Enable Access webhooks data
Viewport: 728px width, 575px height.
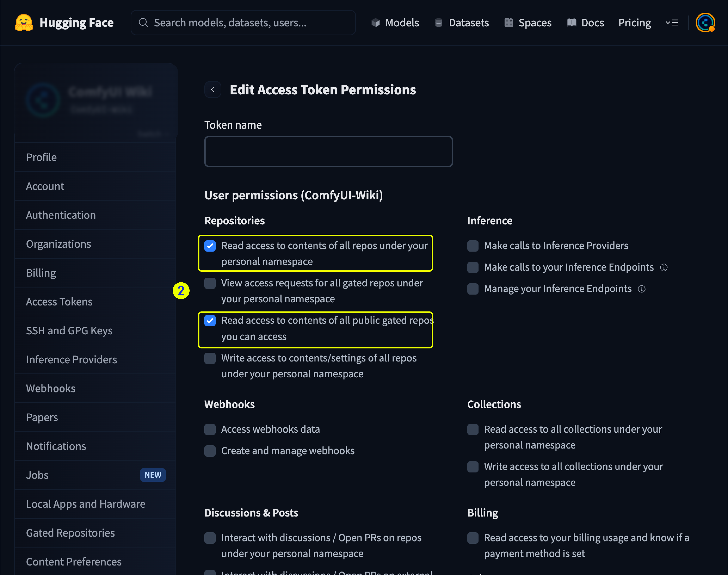coord(210,429)
